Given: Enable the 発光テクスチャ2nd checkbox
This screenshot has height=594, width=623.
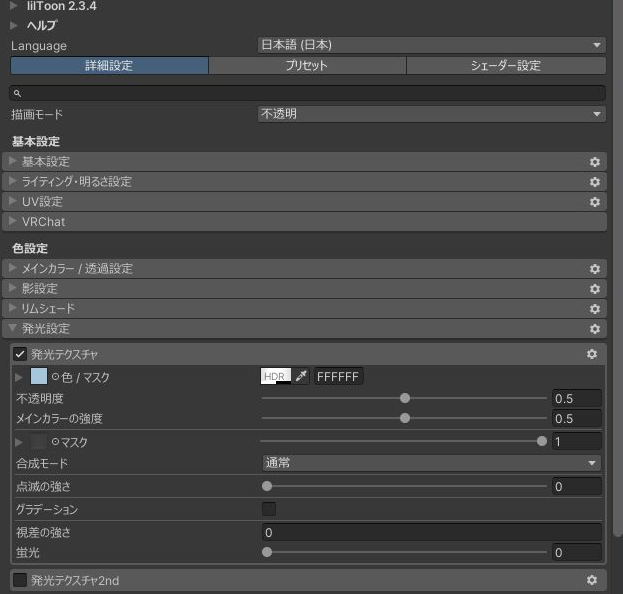Looking at the screenshot, I should point(20,580).
